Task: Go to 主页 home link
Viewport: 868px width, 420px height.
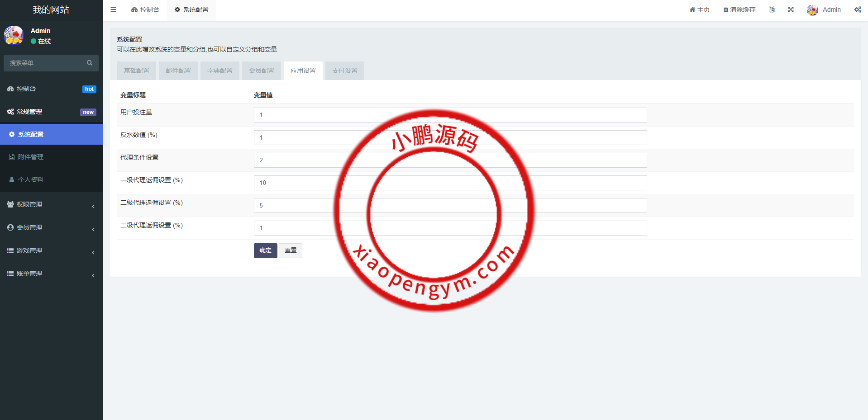Action: point(700,9)
